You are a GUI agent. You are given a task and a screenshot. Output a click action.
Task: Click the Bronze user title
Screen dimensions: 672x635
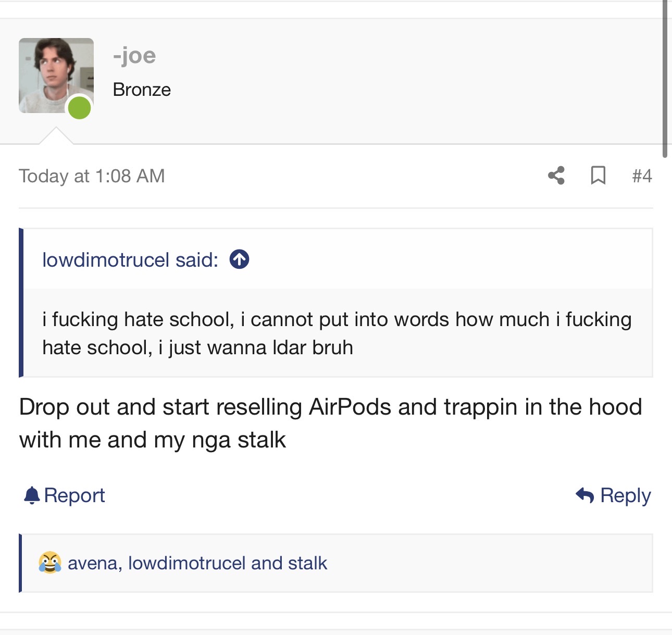point(142,90)
